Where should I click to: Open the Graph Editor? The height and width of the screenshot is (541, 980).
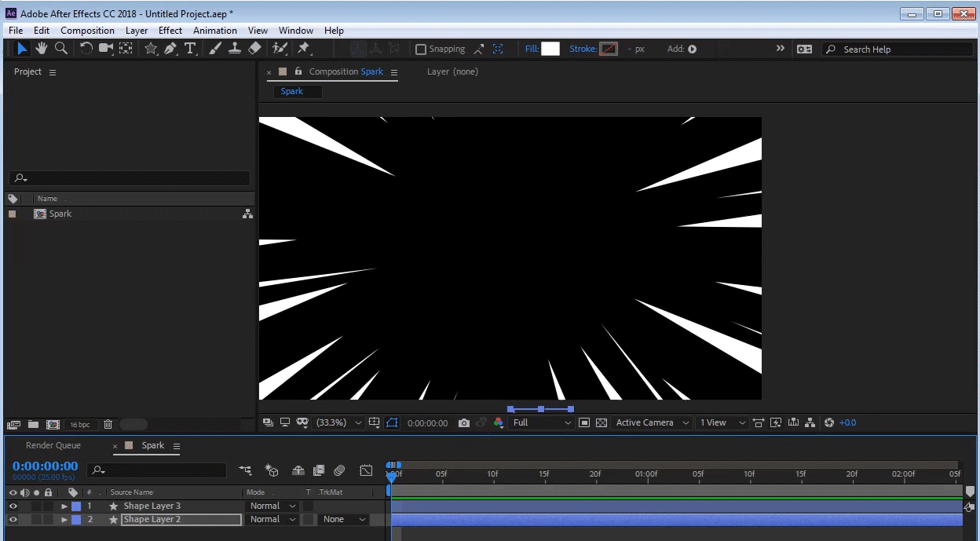point(366,470)
